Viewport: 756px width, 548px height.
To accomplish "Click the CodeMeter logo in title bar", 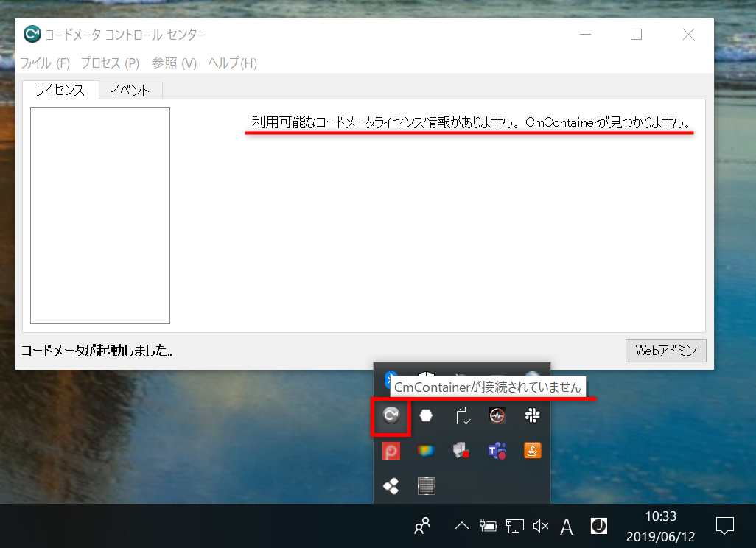I will [32, 34].
